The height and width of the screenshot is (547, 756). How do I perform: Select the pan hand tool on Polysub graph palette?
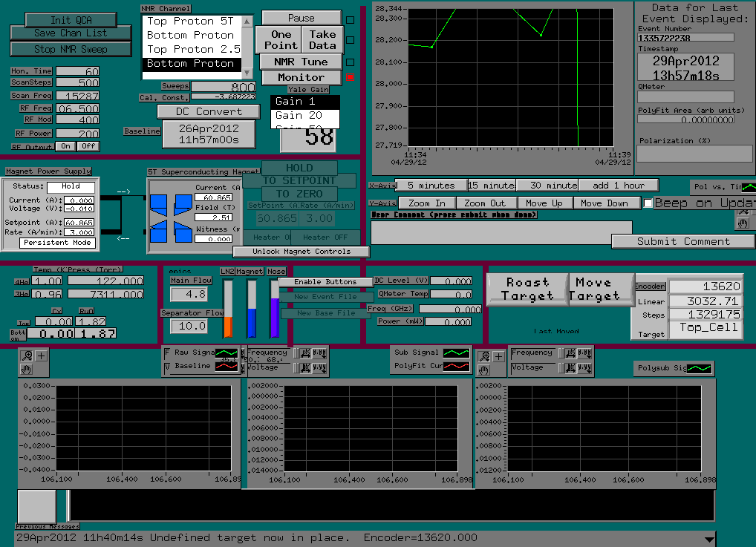[484, 370]
